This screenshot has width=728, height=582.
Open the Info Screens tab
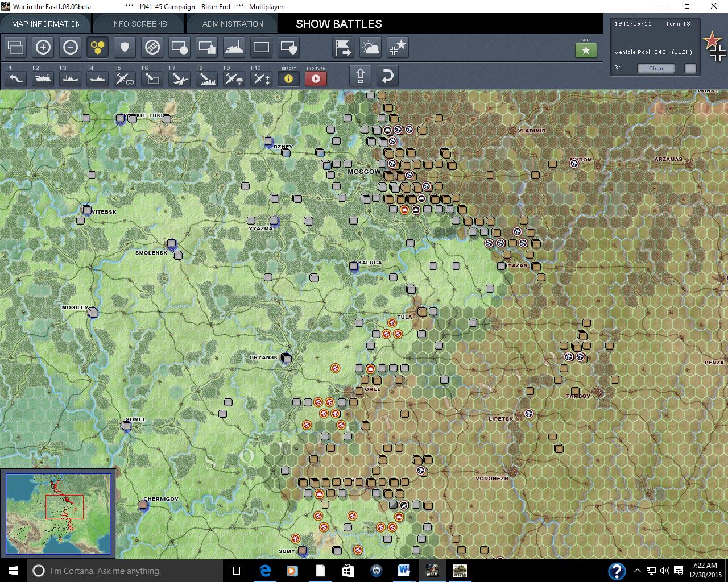(x=139, y=24)
